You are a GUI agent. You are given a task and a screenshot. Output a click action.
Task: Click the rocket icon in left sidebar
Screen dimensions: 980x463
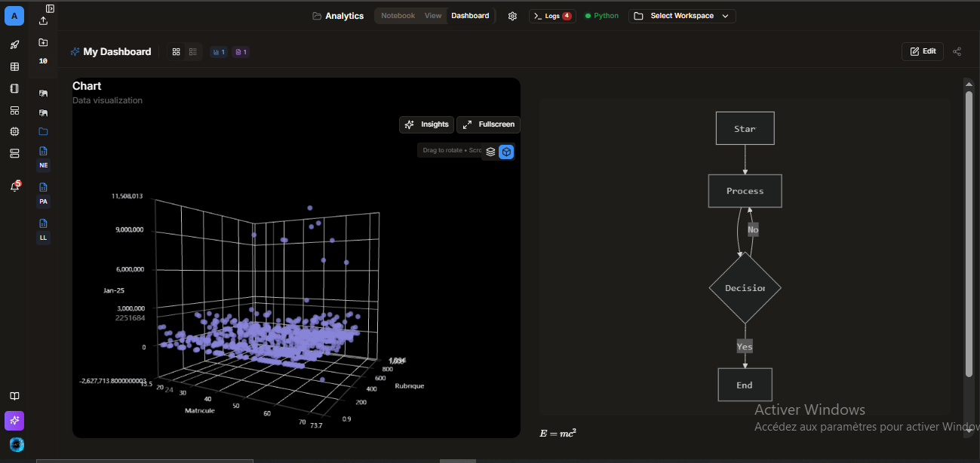point(14,45)
